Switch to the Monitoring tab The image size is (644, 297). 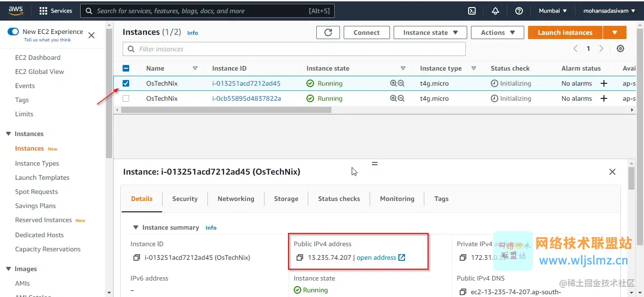(x=397, y=199)
